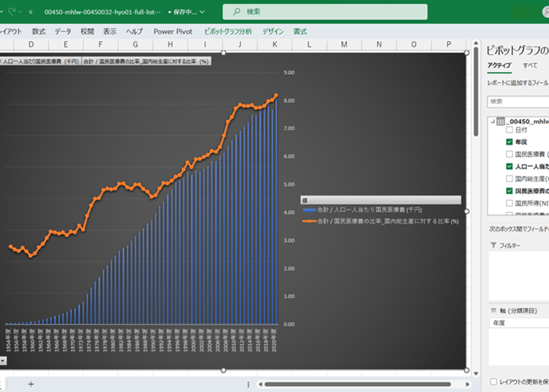Check the 国内総生産 field checkbox

pyautogui.click(x=509, y=179)
